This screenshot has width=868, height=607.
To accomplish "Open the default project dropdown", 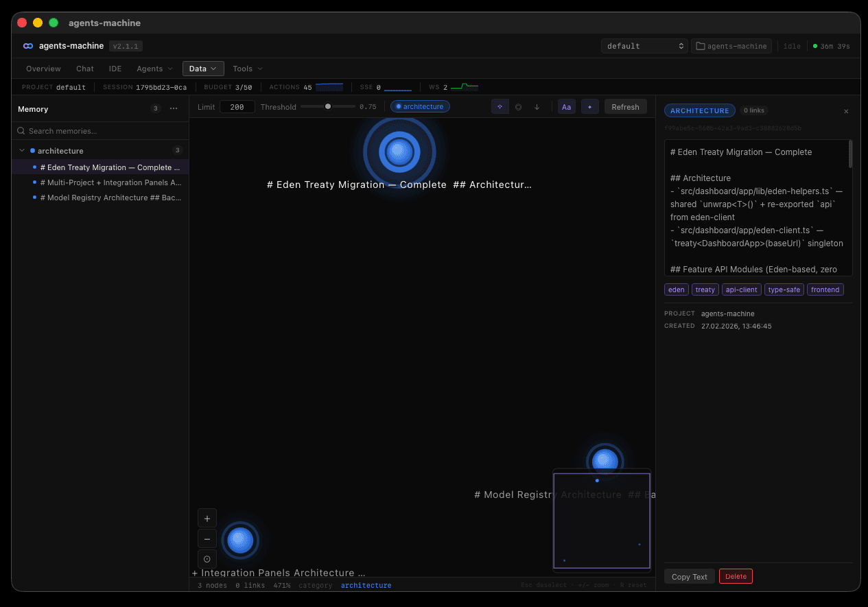I will pyautogui.click(x=644, y=46).
